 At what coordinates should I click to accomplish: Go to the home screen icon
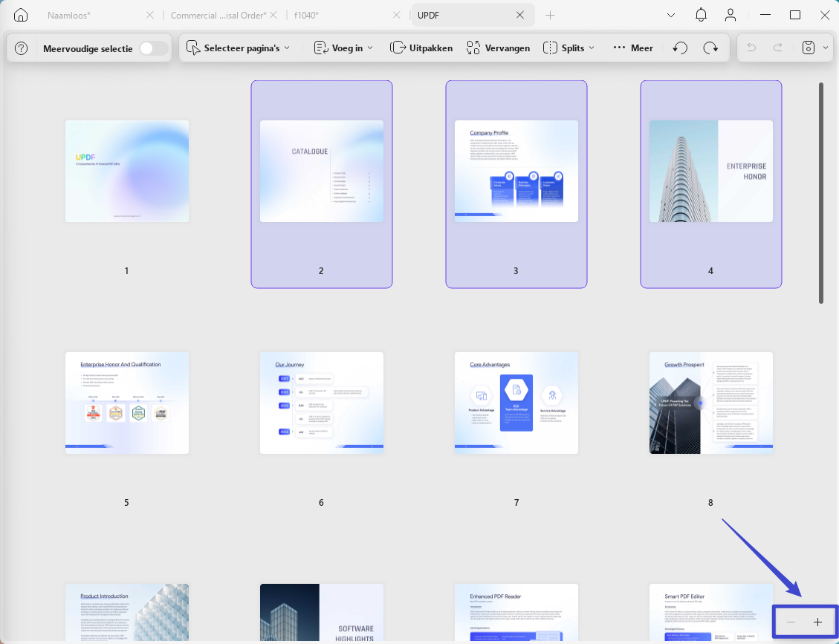pyautogui.click(x=20, y=15)
